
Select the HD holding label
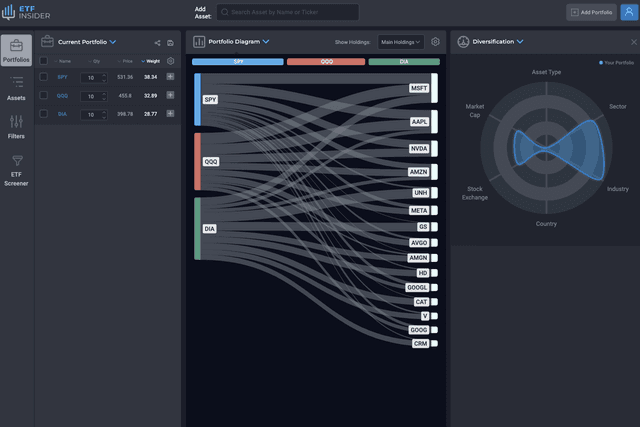click(x=423, y=273)
